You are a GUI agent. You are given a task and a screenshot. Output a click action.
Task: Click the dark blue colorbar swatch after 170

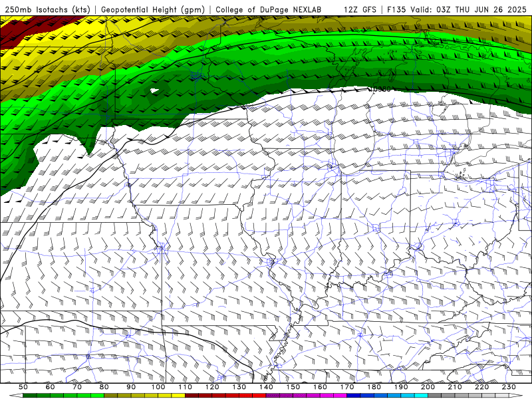click(x=354, y=396)
